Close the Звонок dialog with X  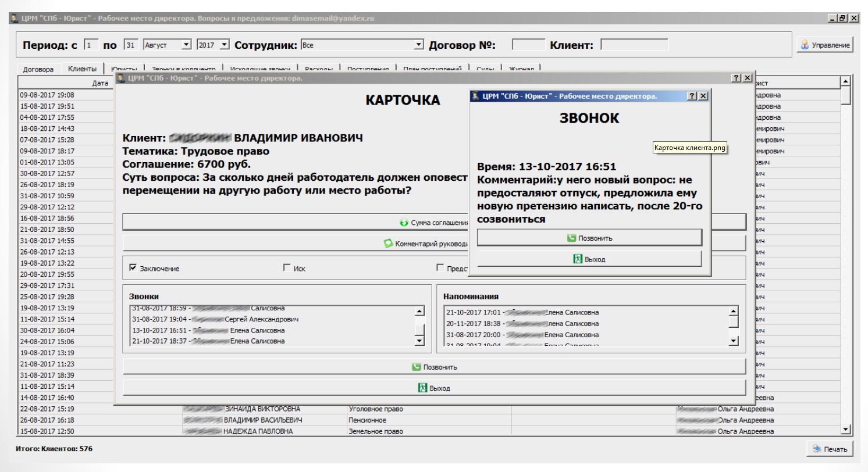[703, 96]
